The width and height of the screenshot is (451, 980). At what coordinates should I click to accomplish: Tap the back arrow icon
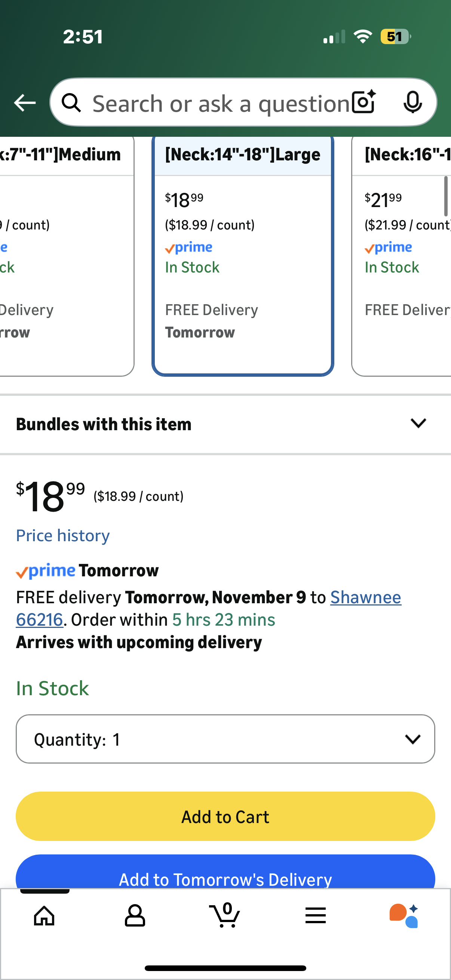point(25,103)
